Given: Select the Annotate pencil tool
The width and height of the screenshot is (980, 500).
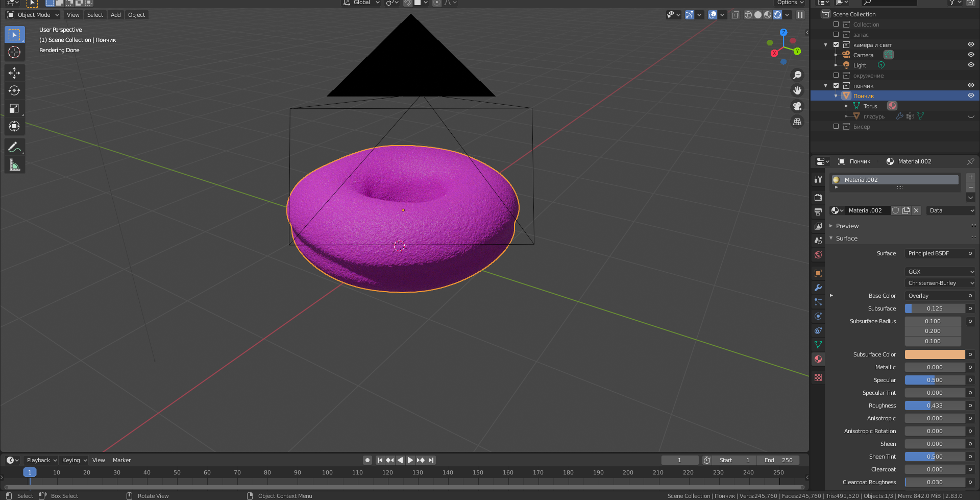Looking at the screenshot, I should [x=15, y=148].
